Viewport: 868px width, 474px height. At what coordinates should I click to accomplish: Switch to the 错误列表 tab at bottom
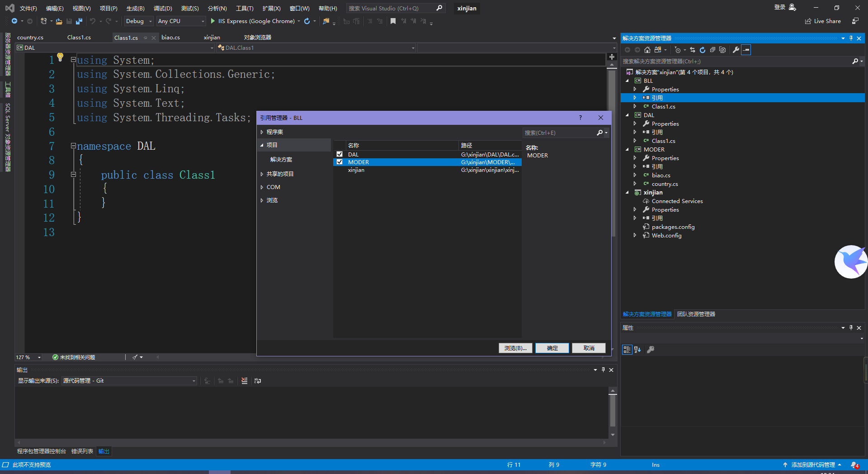(x=82, y=451)
